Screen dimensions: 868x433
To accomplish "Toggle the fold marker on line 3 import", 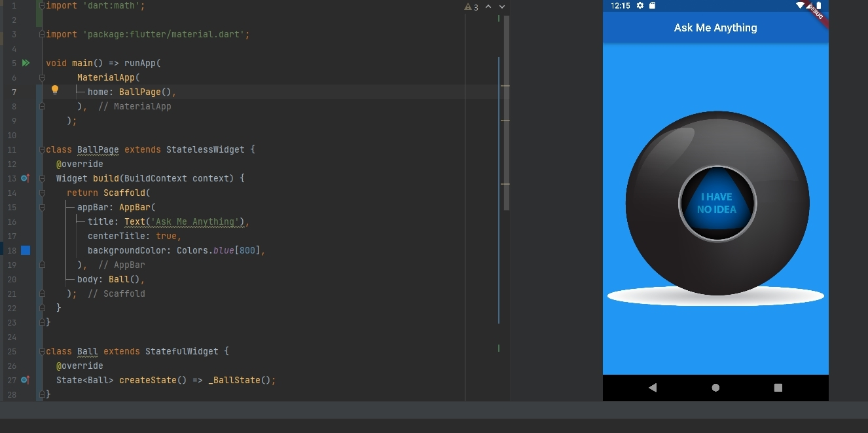I will pyautogui.click(x=42, y=34).
